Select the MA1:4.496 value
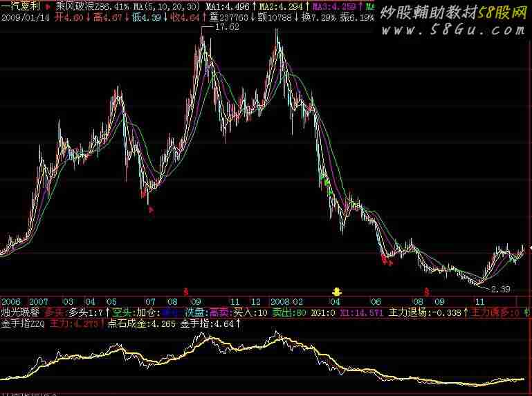Viewport: 532px width, 396px height. point(228,6)
